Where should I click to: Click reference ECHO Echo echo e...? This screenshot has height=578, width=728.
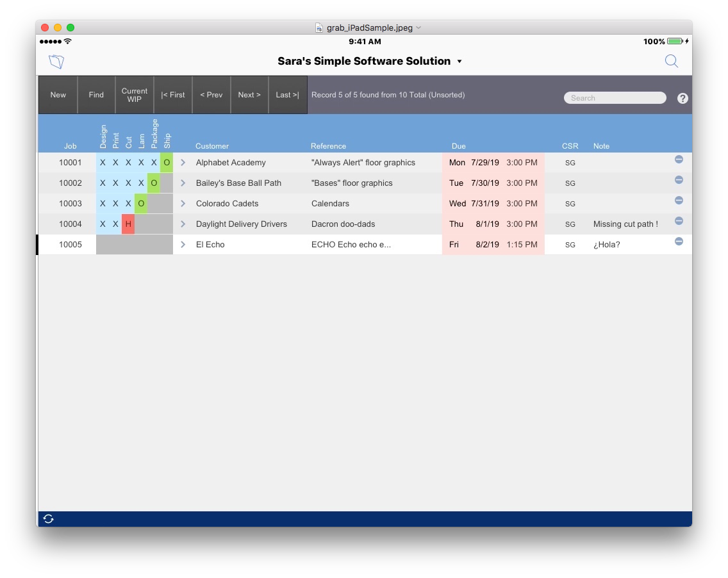[351, 244]
